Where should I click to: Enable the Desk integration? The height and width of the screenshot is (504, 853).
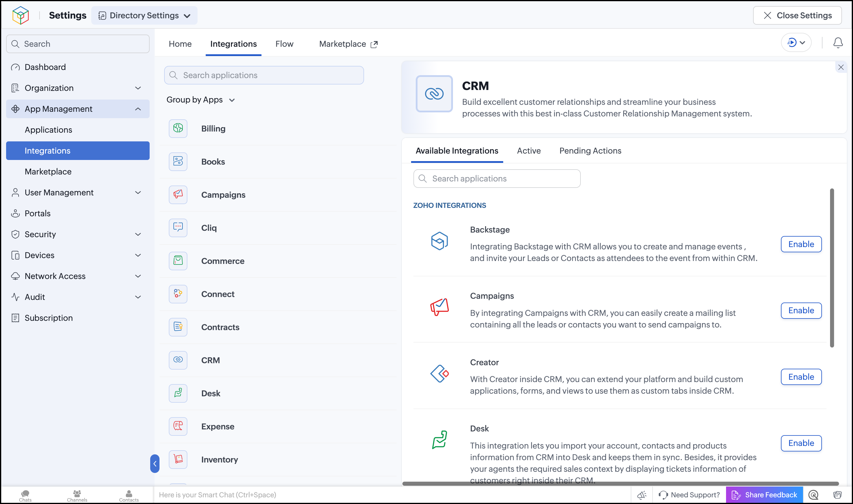(801, 443)
